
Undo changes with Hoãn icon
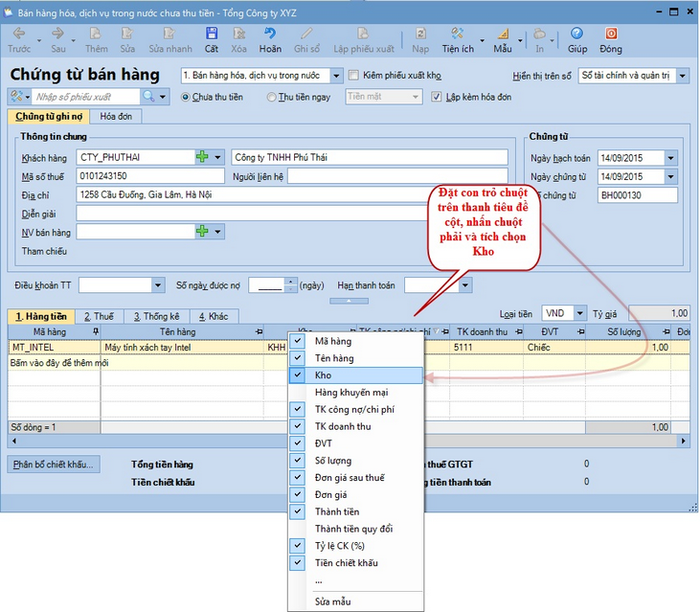pyautogui.click(x=270, y=34)
